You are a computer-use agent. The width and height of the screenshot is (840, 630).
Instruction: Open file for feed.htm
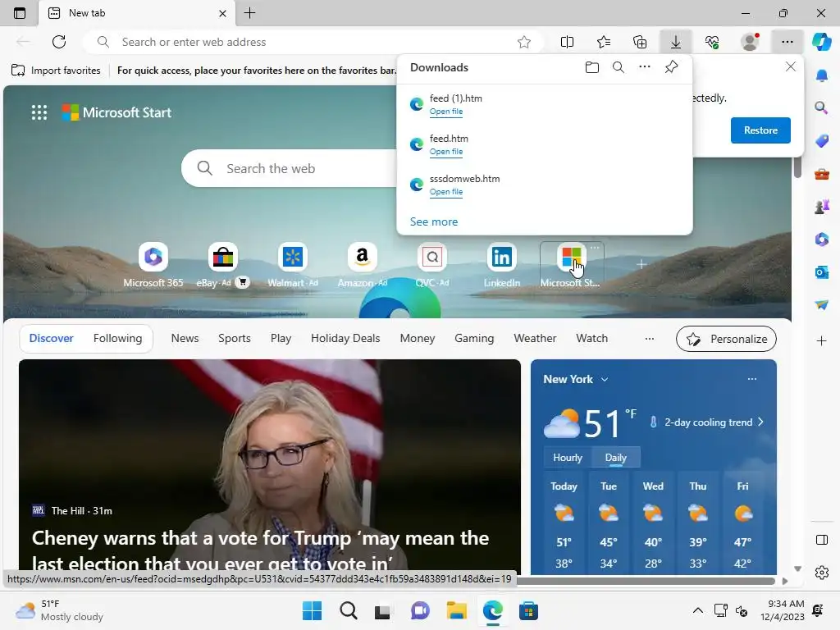(x=445, y=152)
